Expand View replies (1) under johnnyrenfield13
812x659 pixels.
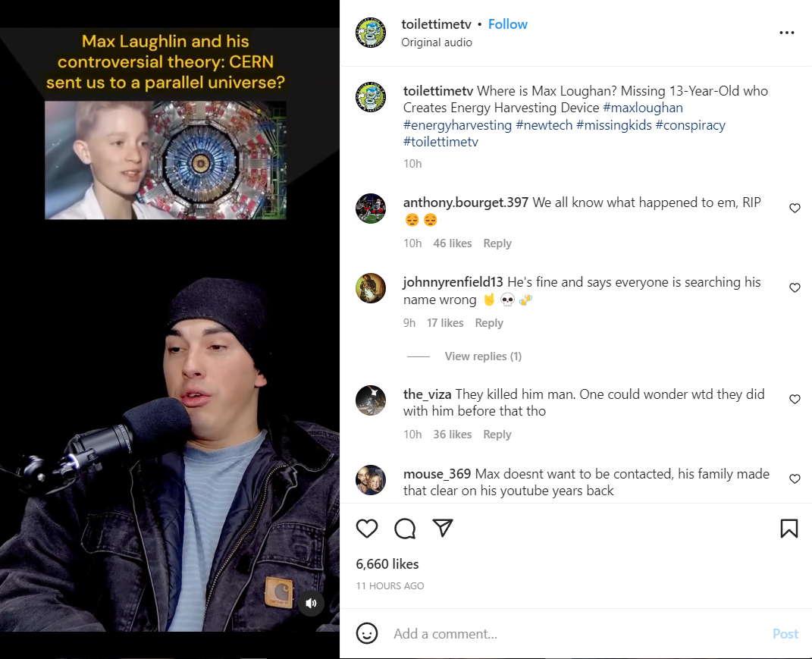point(483,356)
